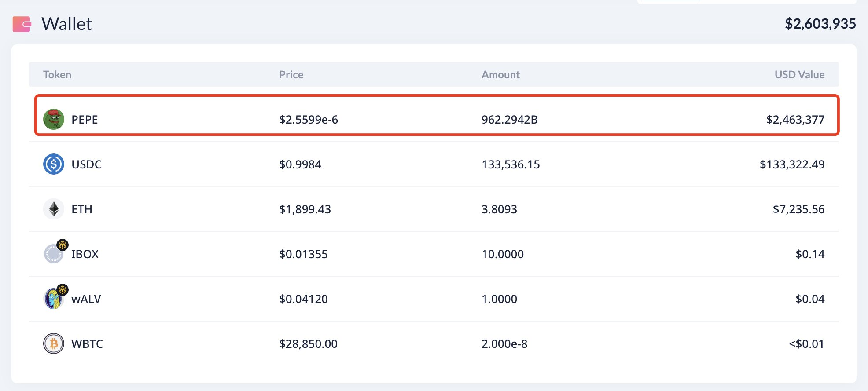The width and height of the screenshot is (868, 391).
Task: Select the PEPE token name
Action: [x=85, y=120]
